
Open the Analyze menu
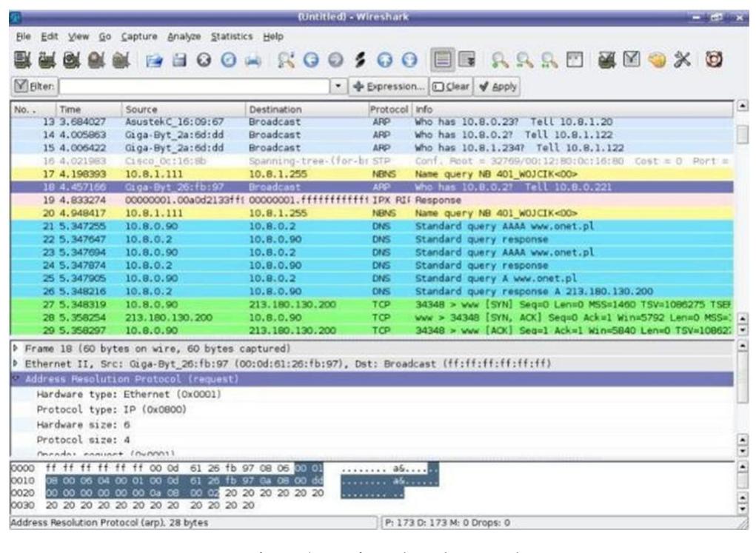184,36
